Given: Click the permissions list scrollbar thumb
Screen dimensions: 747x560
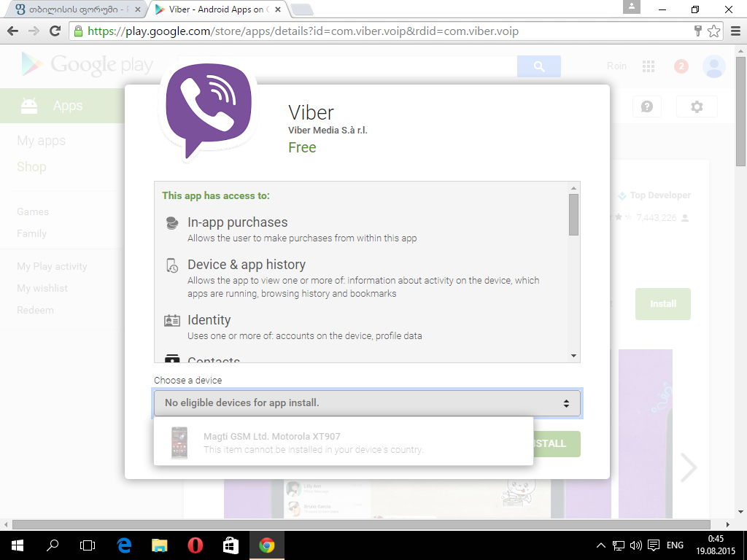Looking at the screenshot, I should [573, 214].
